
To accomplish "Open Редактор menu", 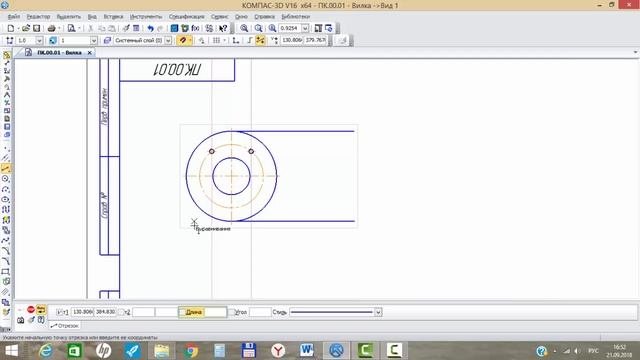I will point(38,17).
